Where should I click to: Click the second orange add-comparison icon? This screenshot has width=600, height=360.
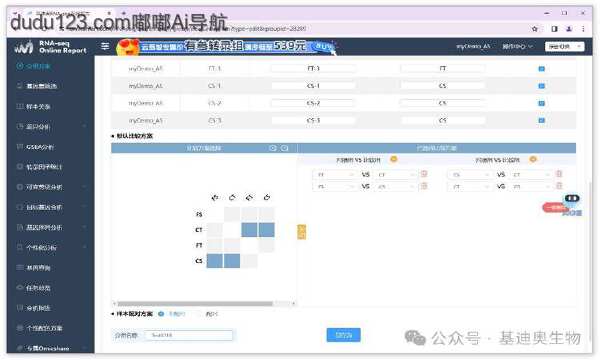tap(533, 159)
